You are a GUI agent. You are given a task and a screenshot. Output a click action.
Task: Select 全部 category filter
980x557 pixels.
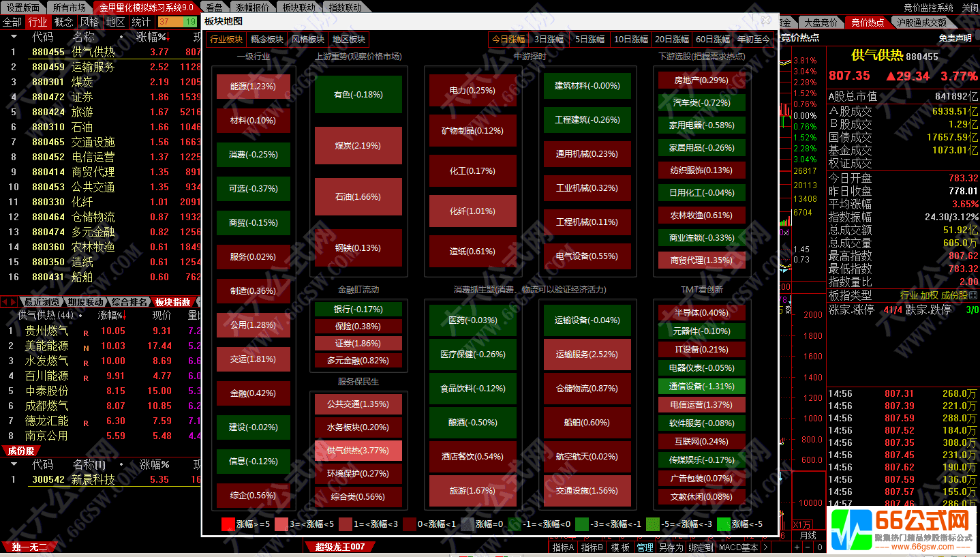coord(12,22)
